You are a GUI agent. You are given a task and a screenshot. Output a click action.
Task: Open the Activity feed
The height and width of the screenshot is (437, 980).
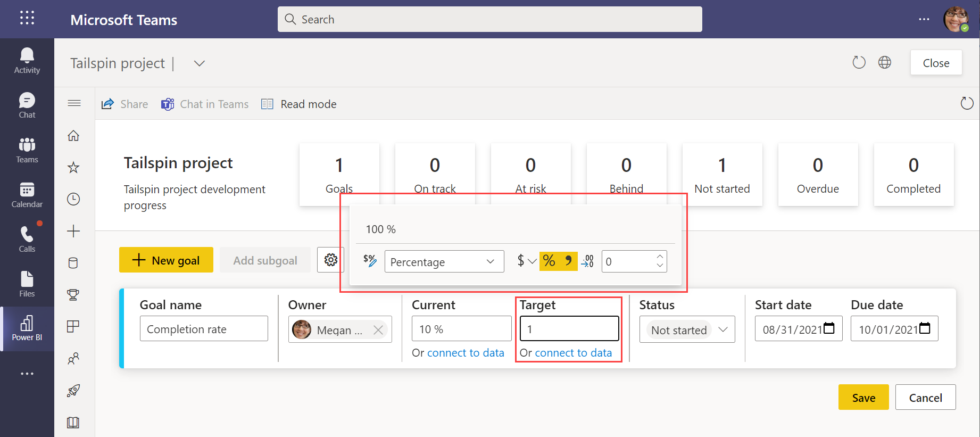[x=27, y=61]
